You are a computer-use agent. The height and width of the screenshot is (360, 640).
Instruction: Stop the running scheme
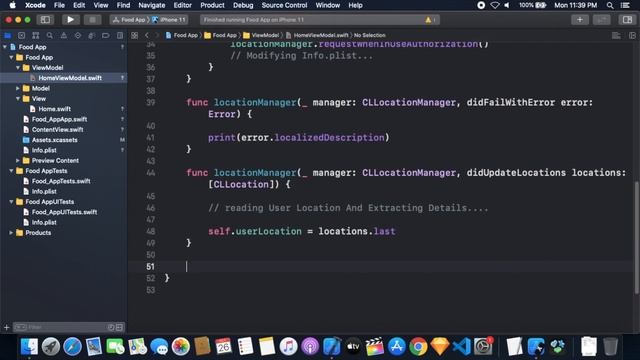(93, 20)
